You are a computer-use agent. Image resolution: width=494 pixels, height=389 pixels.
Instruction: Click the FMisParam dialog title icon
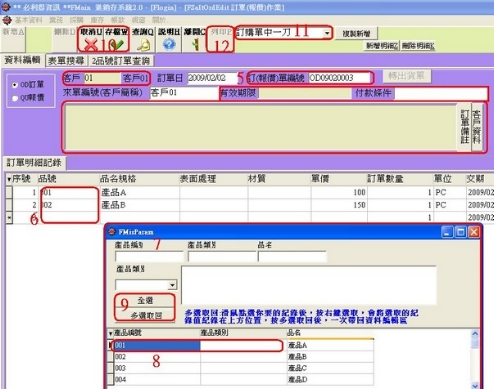pos(112,232)
